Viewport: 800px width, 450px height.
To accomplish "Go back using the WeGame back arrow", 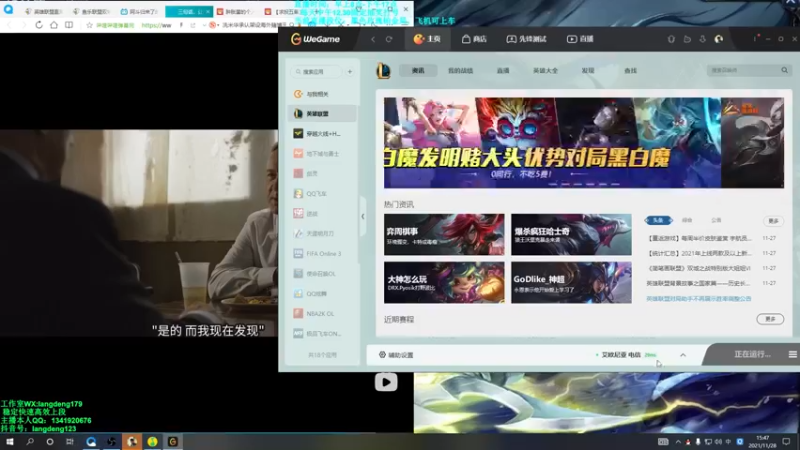I will pos(373,39).
